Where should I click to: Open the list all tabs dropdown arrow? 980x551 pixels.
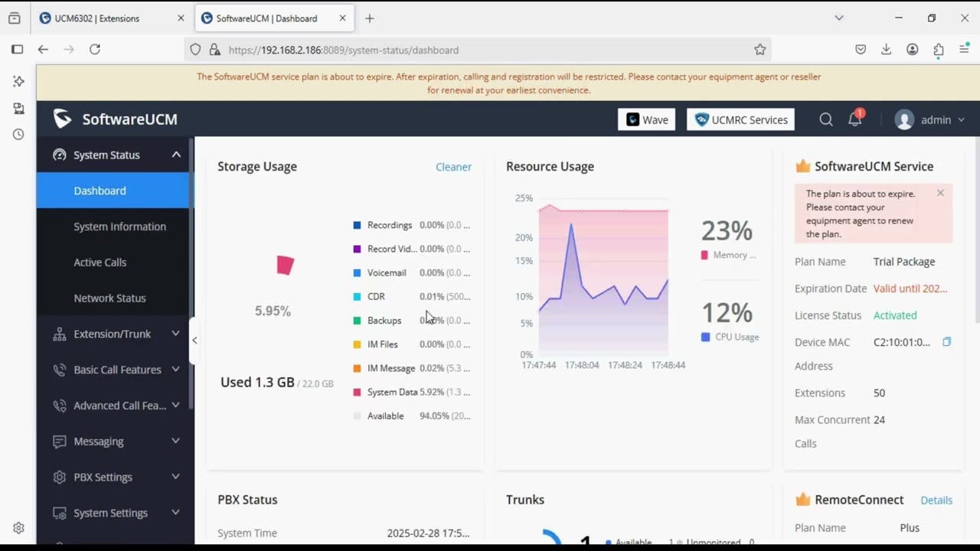click(839, 18)
